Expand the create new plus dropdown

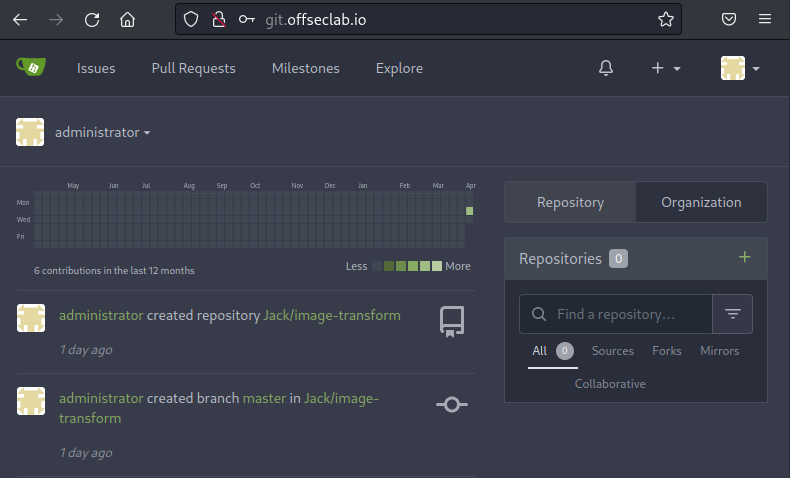(x=665, y=68)
